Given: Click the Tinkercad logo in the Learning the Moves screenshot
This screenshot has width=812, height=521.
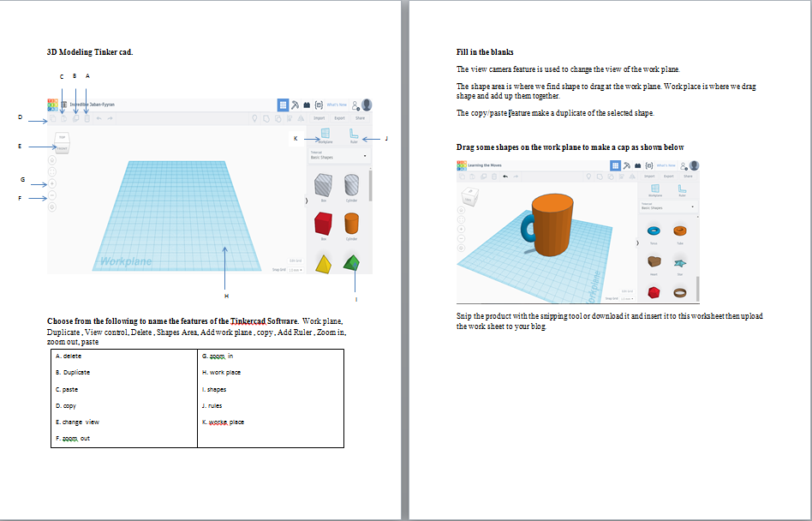Looking at the screenshot, I should pyautogui.click(x=462, y=165).
